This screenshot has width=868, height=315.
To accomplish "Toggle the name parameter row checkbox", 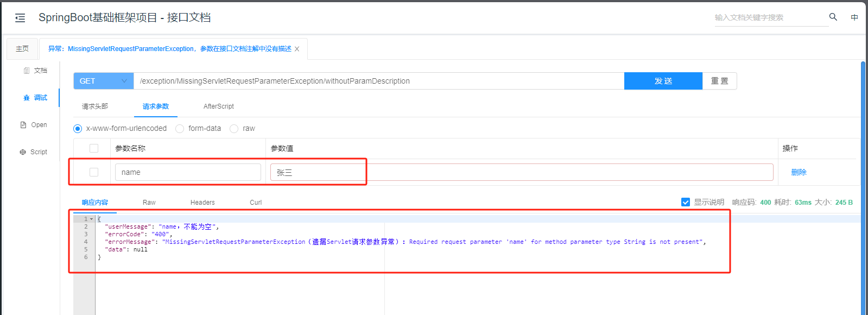I will (94, 172).
